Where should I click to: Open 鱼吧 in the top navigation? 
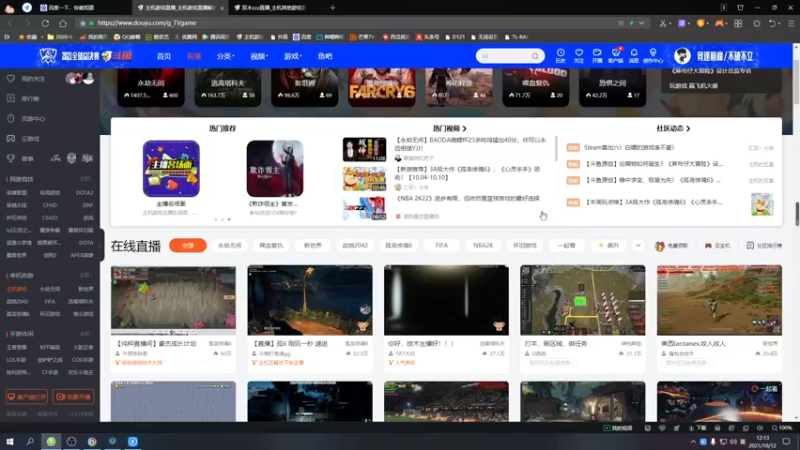tap(325, 56)
